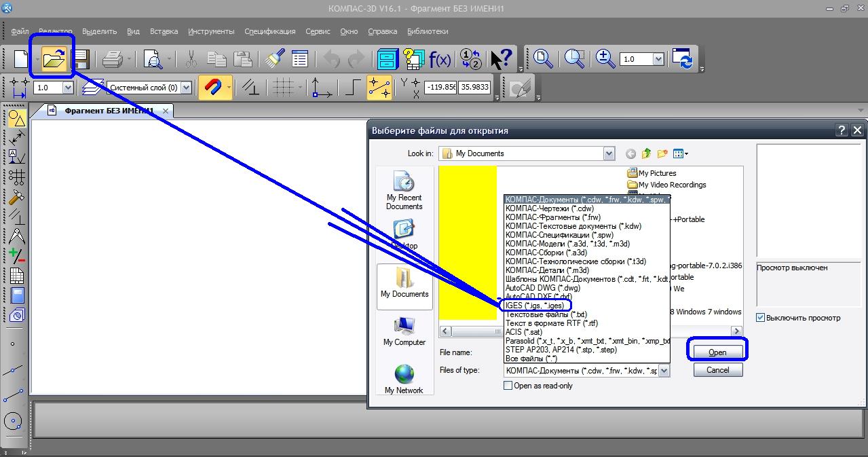Image resolution: width=868 pixels, height=457 pixels.
Task: Click the Copy icon in toolbar
Action: coord(216,59)
